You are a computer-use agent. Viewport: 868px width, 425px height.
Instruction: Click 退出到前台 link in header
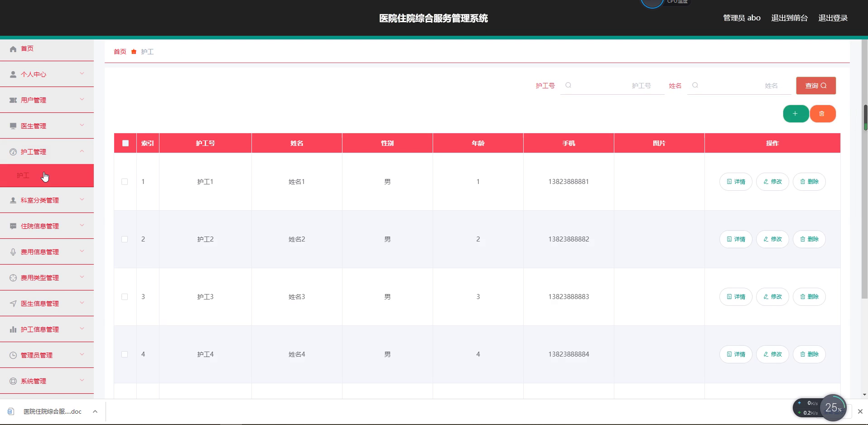(789, 18)
